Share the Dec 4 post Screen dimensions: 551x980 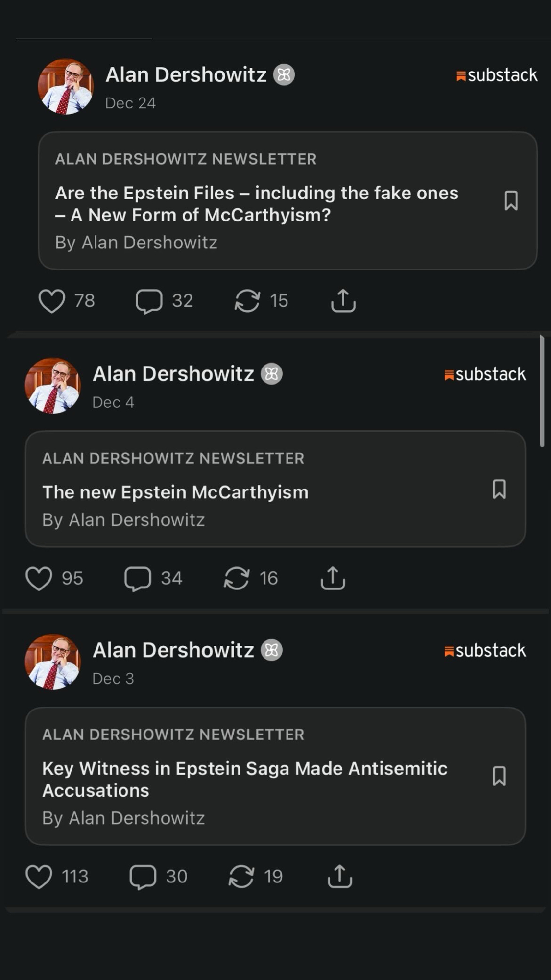[x=333, y=578]
